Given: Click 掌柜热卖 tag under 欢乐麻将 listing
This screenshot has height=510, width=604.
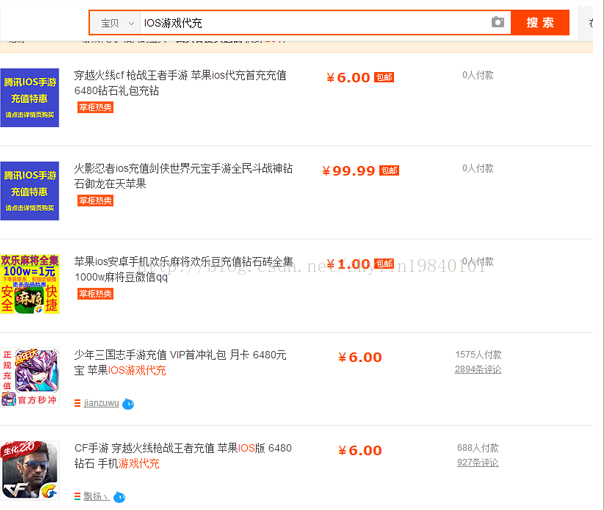Looking at the screenshot, I should [x=95, y=294].
